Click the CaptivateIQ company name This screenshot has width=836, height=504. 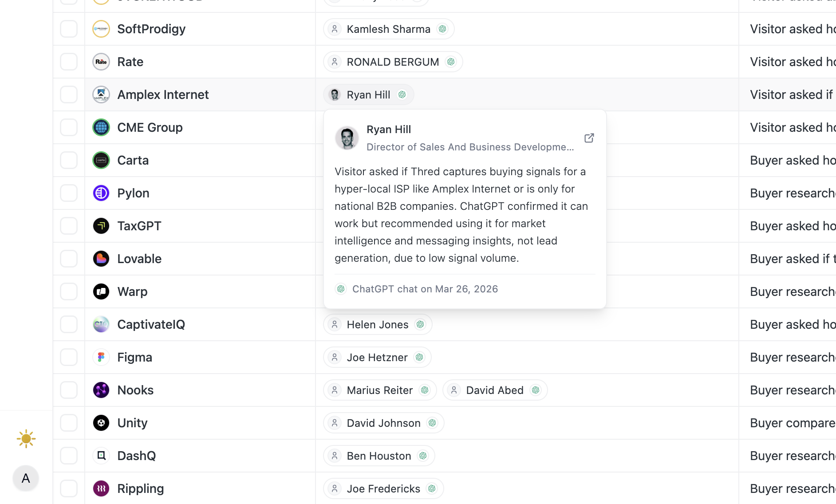[x=151, y=324]
